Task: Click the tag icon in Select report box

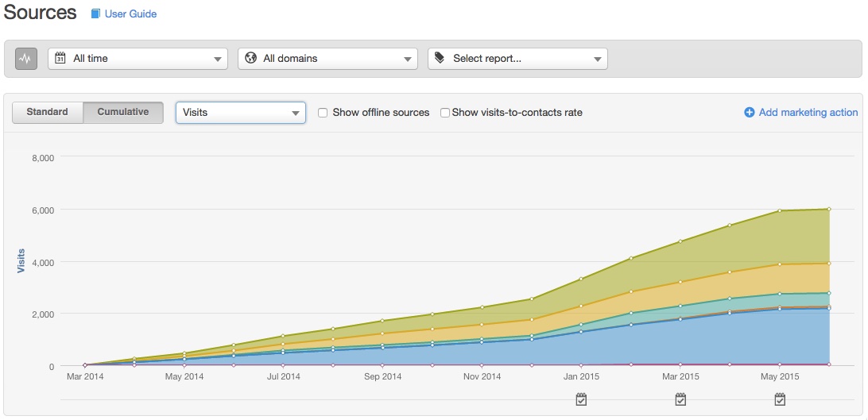Action: (440, 58)
